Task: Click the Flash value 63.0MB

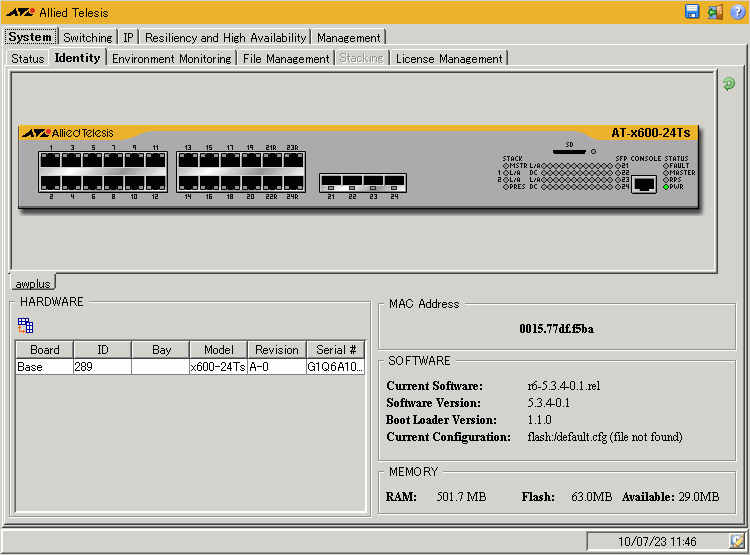Action: coord(591,497)
